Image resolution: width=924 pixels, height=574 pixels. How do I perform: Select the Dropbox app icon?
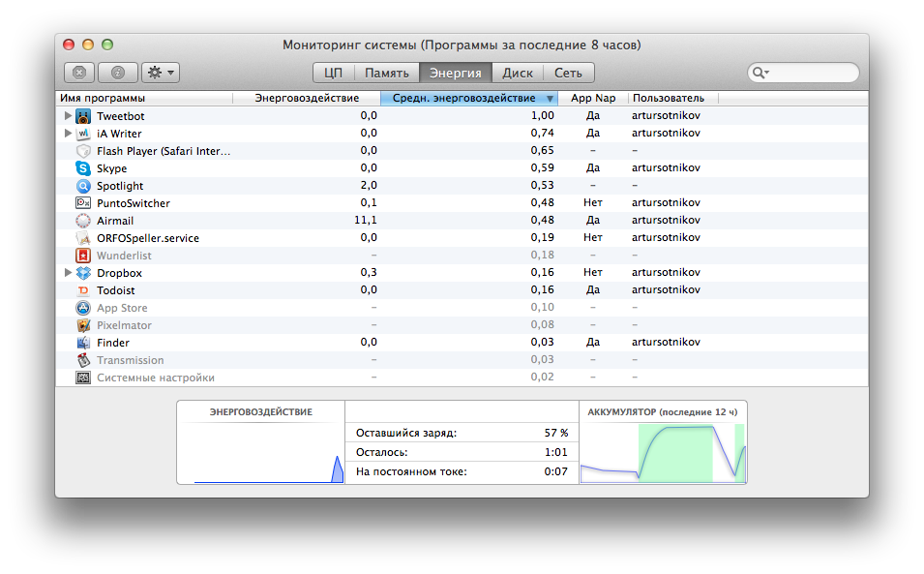(x=82, y=273)
